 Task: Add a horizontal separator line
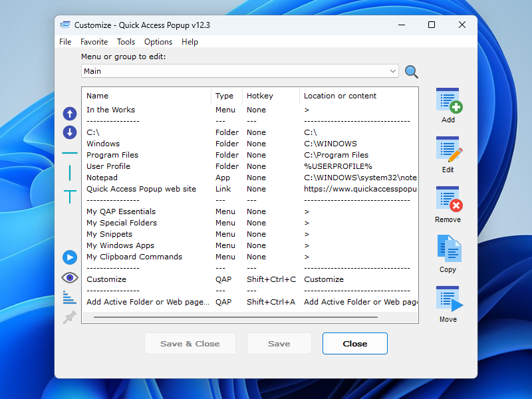(70, 154)
